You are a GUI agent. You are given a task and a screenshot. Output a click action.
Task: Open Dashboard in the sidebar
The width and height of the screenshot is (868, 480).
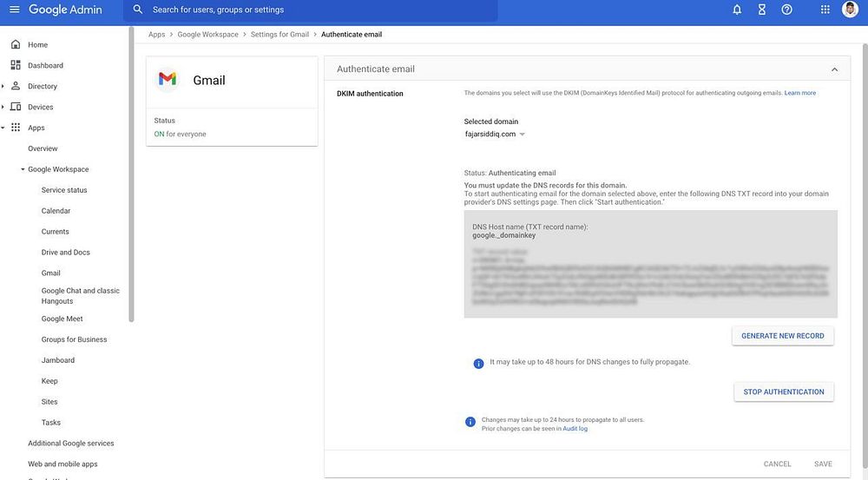tap(45, 65)
